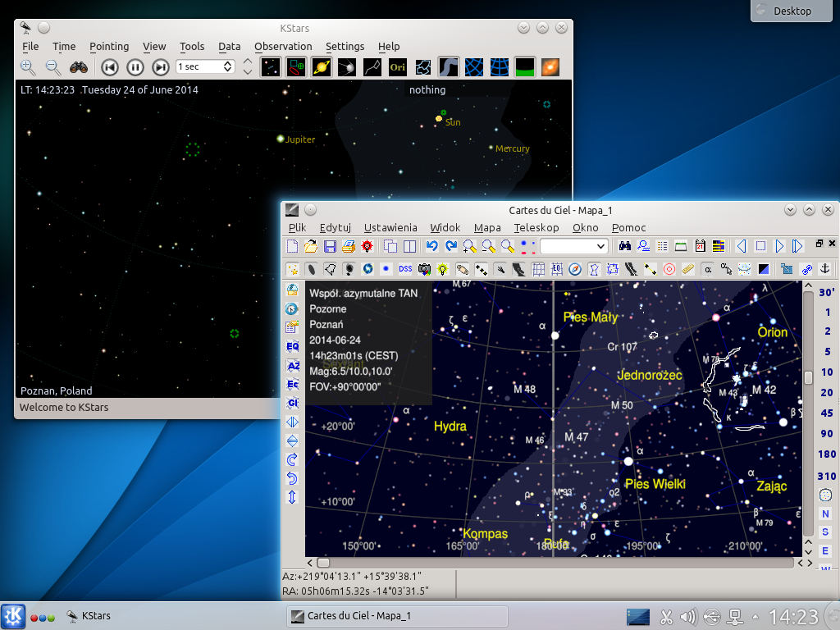Create a new chart in Cartes du Ciel

293,246
